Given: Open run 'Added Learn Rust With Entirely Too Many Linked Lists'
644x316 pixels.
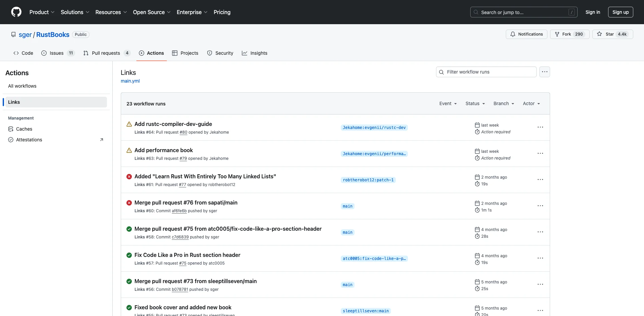Looking at the screenshot, I should click(x=205, y=176).
